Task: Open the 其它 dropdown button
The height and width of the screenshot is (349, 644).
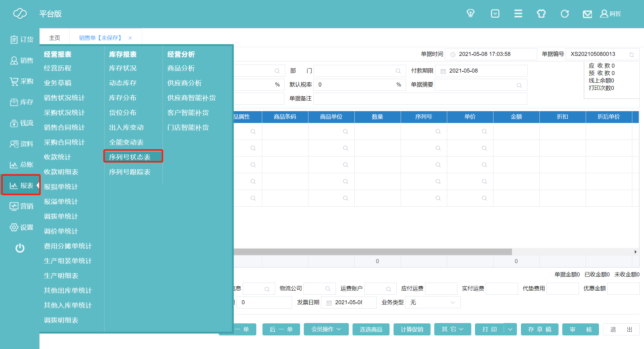Action: (x=452, y=329)
